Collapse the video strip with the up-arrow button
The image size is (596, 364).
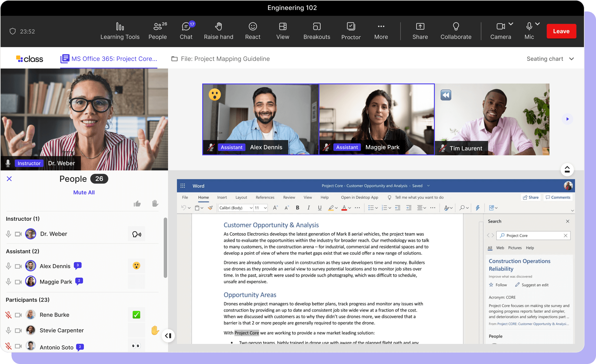click(x=567, y=169)
